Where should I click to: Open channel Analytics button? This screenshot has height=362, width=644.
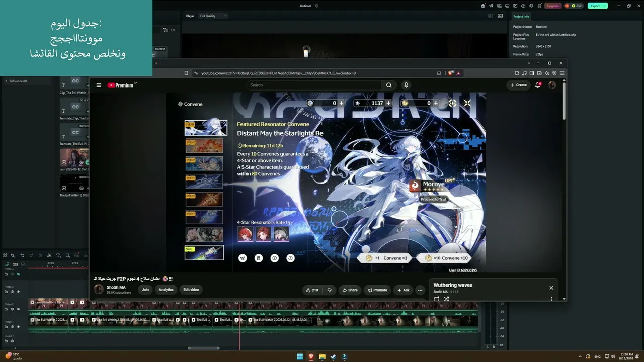point(166,290)
